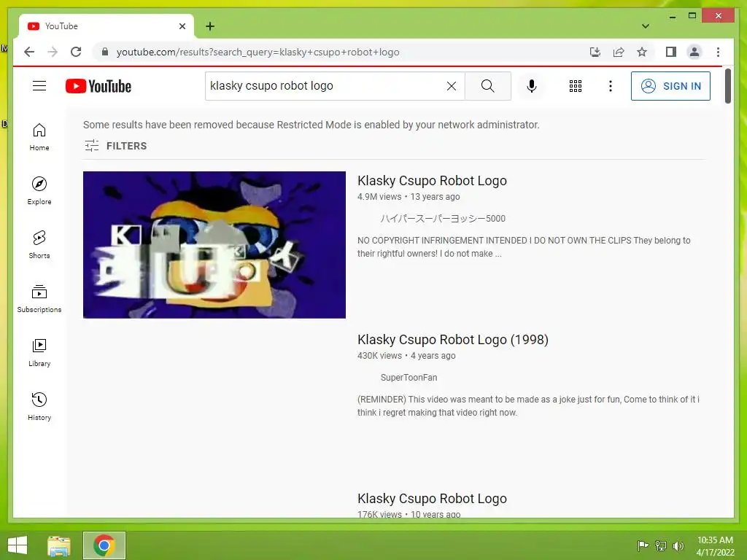The image size is (747, 560).
Task: Click the address bar URL
Action: 258,52
